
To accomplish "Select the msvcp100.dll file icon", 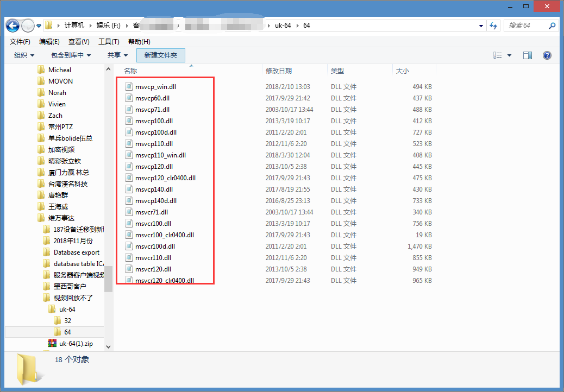I will pyautogui.click(x=129, y=121).
